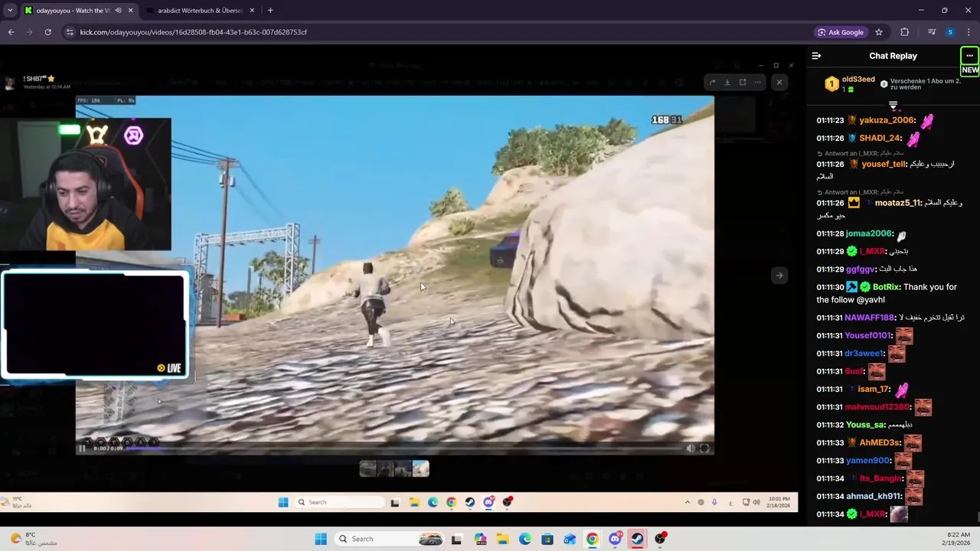Screen dimensions: 980x551
Task: Click 'Thank you for the follow' message
Action: [x=887, y=293]
